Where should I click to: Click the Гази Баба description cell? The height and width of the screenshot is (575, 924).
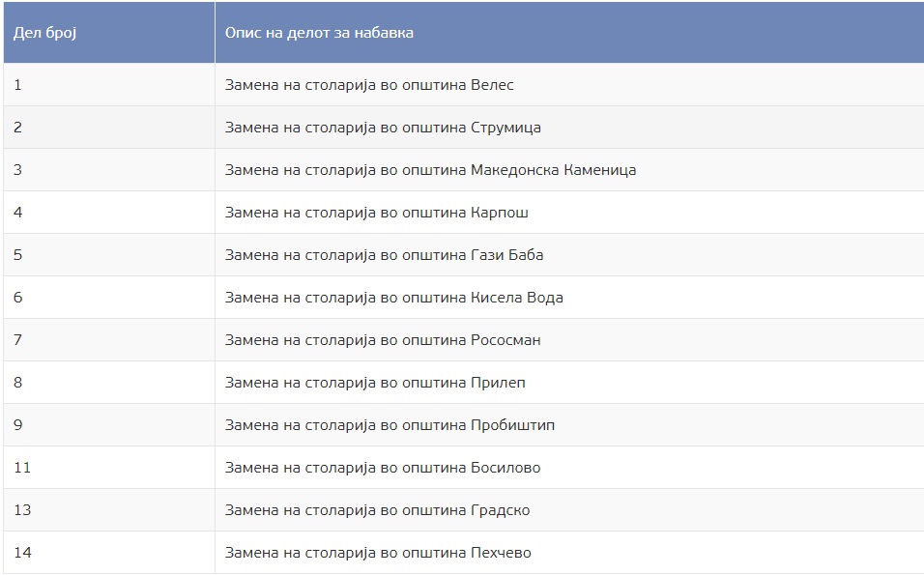[x=384, y=255]
